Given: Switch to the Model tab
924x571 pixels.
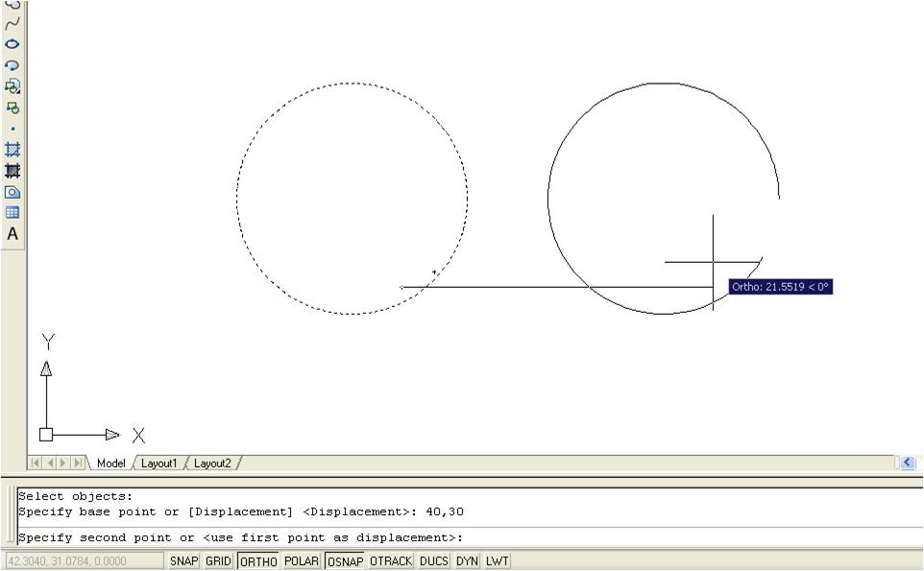Looking at the screenshot, I should click(110, 464).
